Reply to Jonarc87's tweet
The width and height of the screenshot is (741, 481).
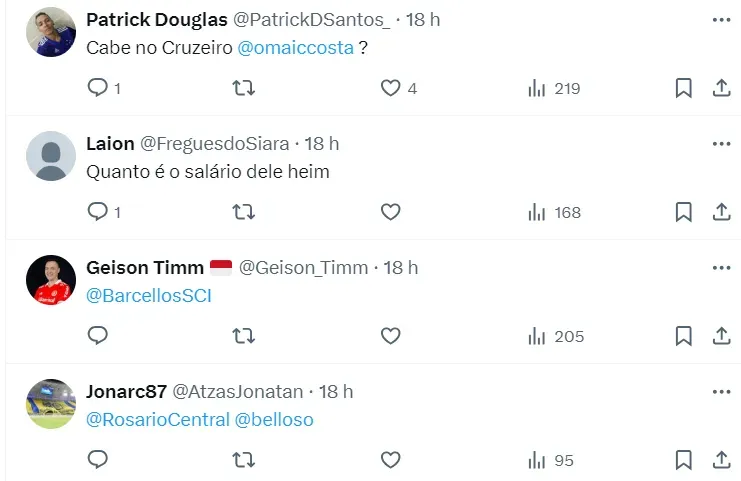(x=98, y=460)
